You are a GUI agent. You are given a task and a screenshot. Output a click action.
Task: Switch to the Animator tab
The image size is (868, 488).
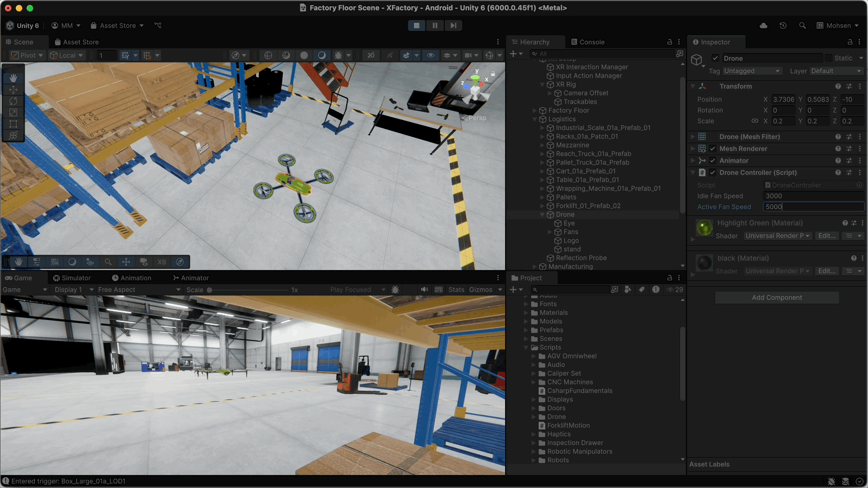tap(190, 278)
